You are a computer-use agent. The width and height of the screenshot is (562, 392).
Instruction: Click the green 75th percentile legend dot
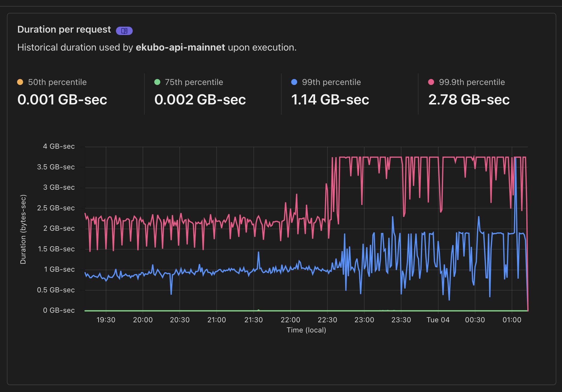(157, 81)
